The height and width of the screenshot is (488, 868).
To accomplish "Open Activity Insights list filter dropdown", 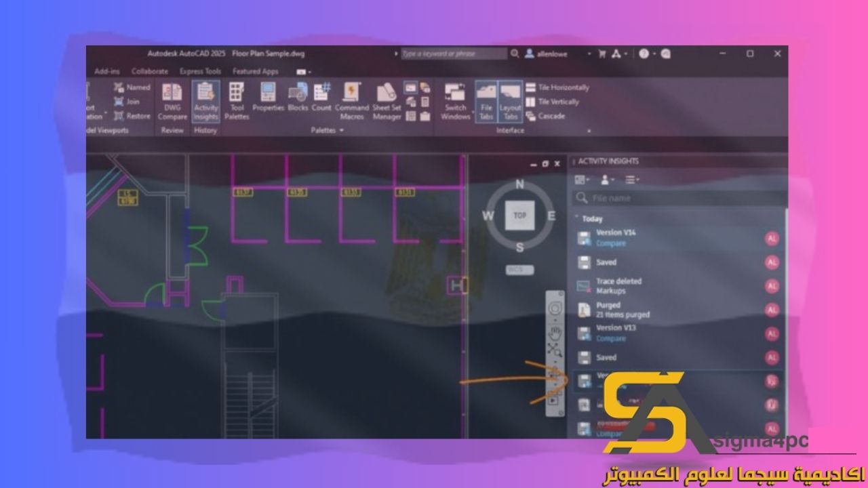I will coord(632,180).
